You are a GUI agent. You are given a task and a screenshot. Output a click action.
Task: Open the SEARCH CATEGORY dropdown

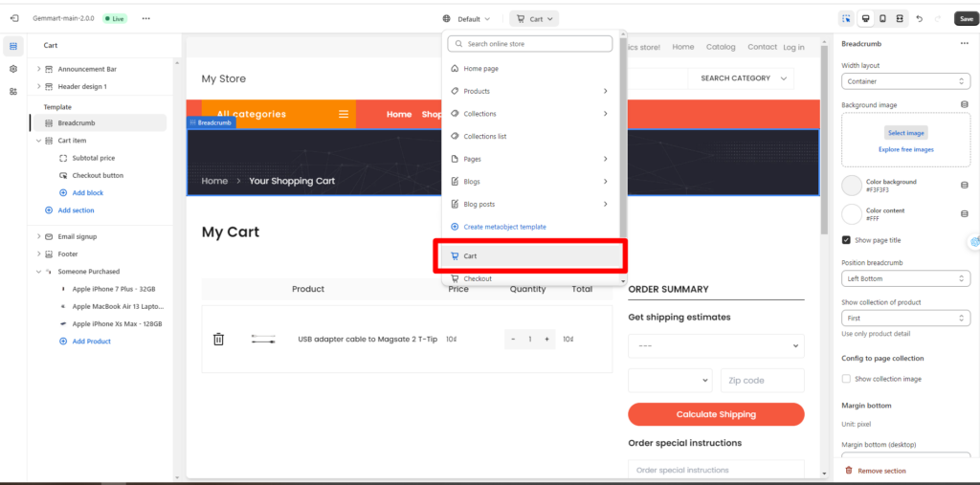pos(741,78)
